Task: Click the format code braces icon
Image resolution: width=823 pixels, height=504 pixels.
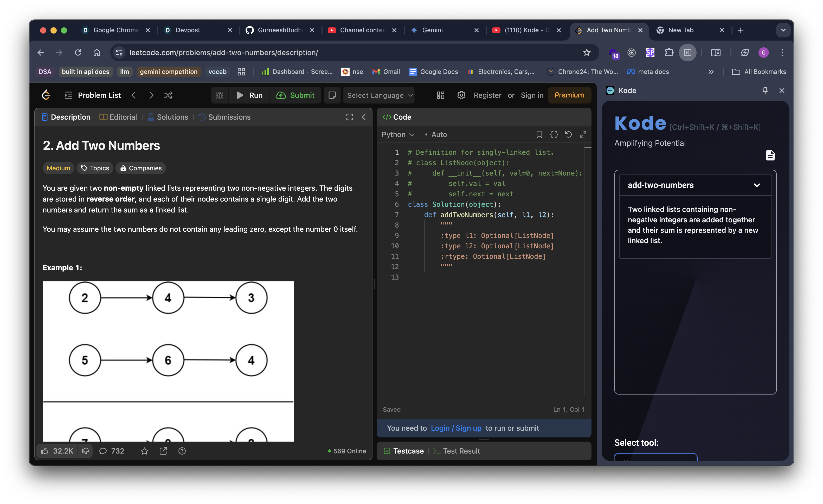Action: 554,134
